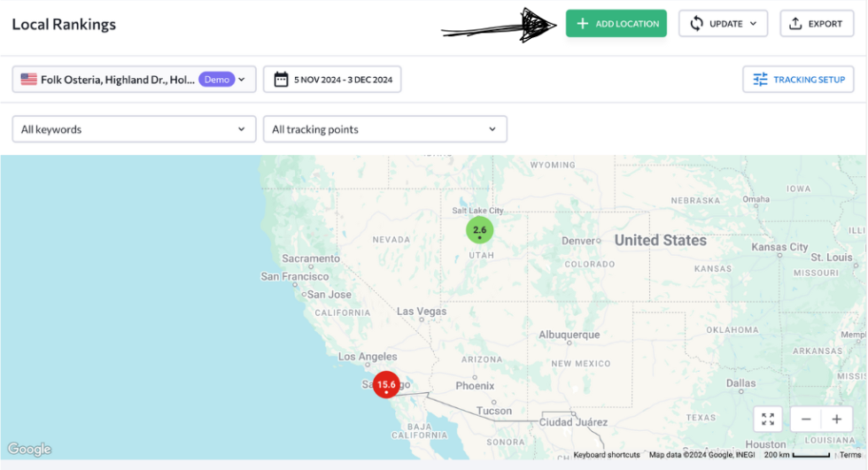Screen dimensions: 868x470
Task: Click the red 15.6 map marker
Action: (x=386, y=384)
